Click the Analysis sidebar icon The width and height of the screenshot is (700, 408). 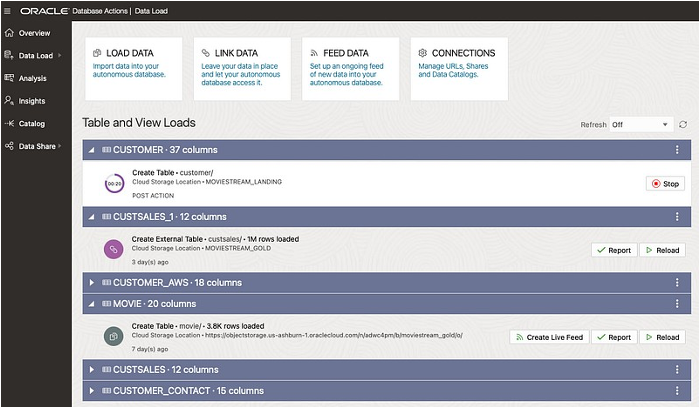click(9, 78)
